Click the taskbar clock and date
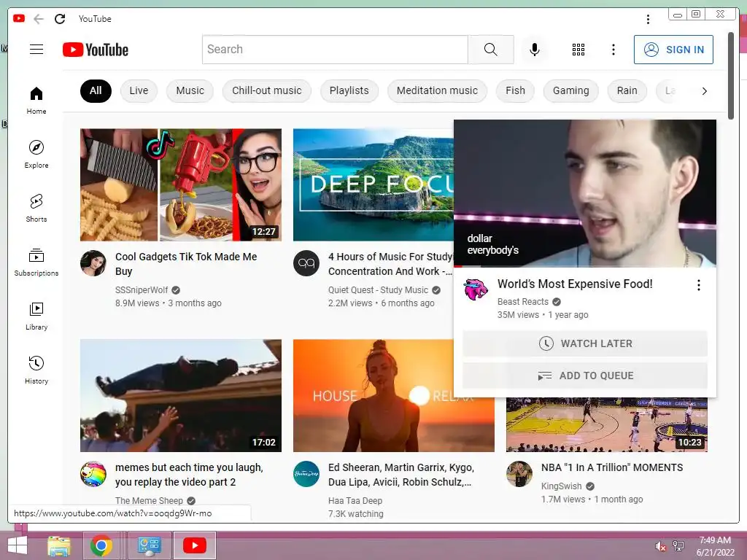Viewport: 747px width, 560px height. 715,546
